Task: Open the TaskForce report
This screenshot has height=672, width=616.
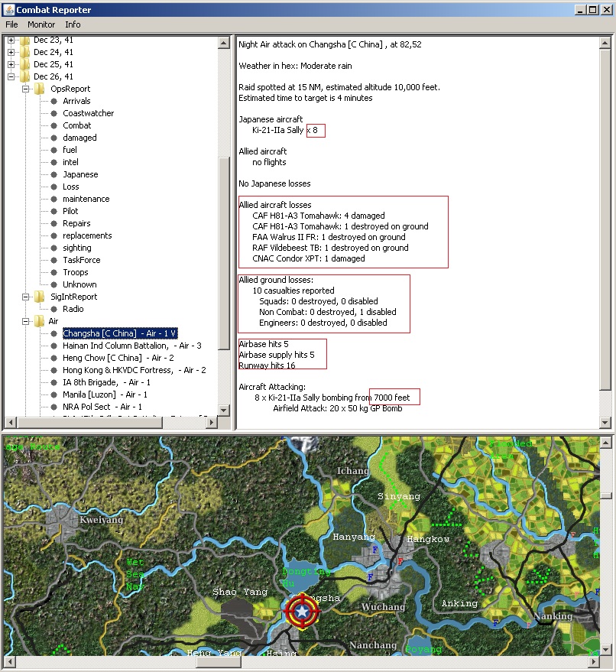Action: coord(81,260)
